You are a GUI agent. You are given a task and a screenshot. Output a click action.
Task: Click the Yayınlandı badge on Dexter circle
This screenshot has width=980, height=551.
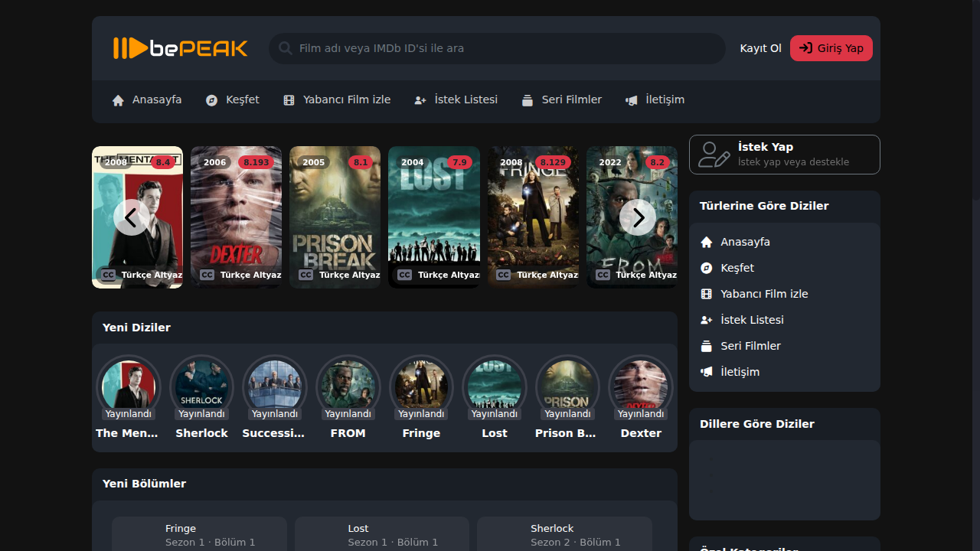coord(641,414)
